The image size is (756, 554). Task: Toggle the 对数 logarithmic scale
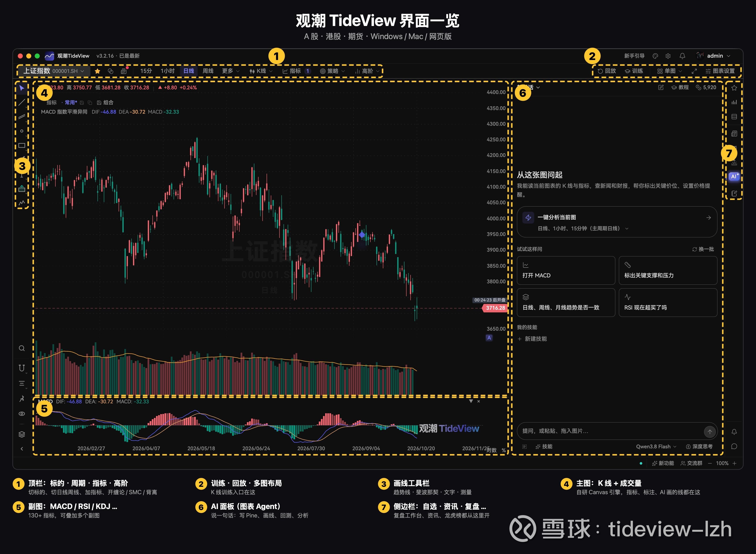[x=492, y=450]
